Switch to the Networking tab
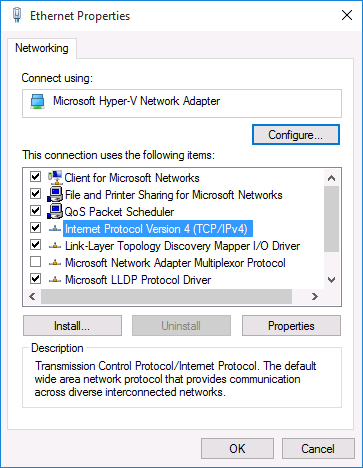The height and width of the screenshot is (468, 363). (42, 48)
